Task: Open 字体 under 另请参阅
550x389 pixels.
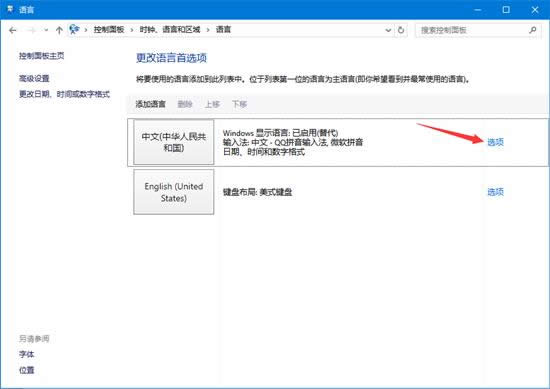Action: click(x=27, y=354)
